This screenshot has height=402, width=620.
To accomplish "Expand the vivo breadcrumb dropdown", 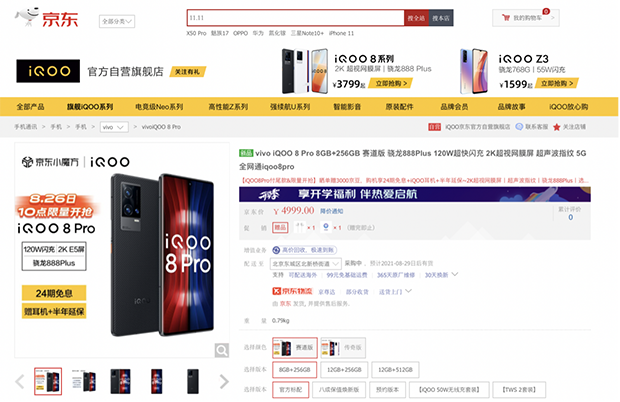I will click(114, 127).
